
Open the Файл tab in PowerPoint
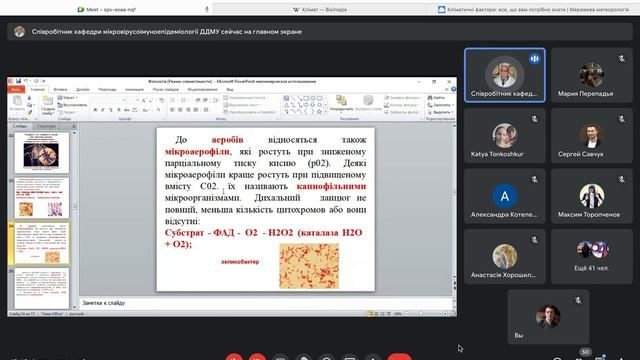[16, 89]
